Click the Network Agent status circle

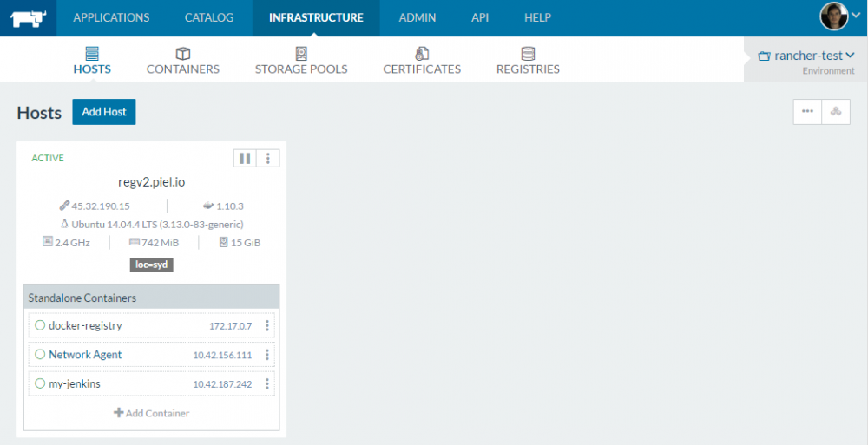[x=40, y=354]
